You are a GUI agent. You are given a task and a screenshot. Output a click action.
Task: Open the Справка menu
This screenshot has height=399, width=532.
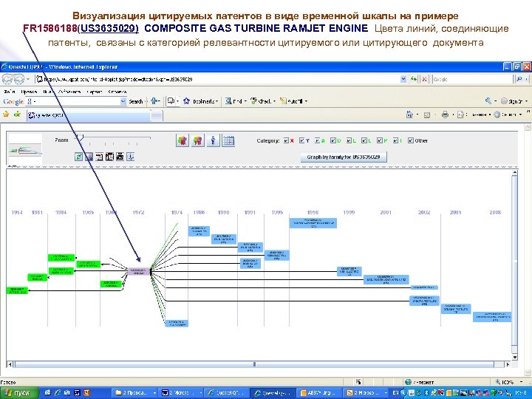click(117, 92)
